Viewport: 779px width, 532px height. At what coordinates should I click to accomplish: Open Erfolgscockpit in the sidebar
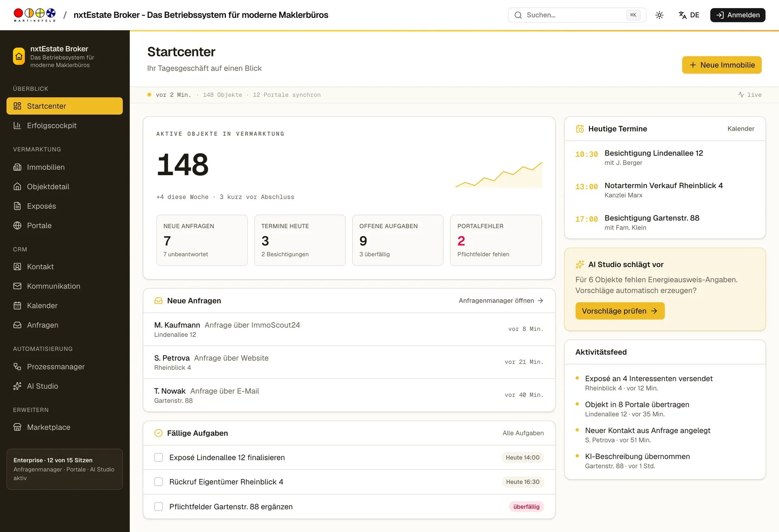(x=65, y=126)
